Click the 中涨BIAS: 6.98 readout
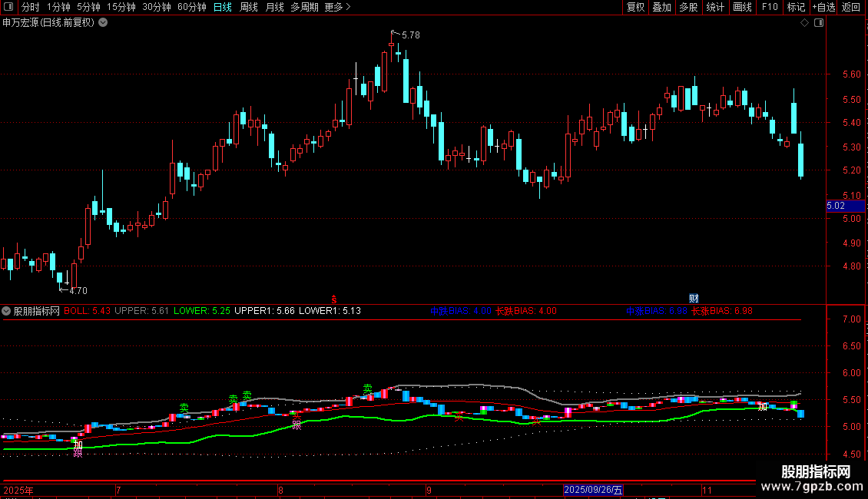The image size is (868, 499). click(x=657, y=311)
